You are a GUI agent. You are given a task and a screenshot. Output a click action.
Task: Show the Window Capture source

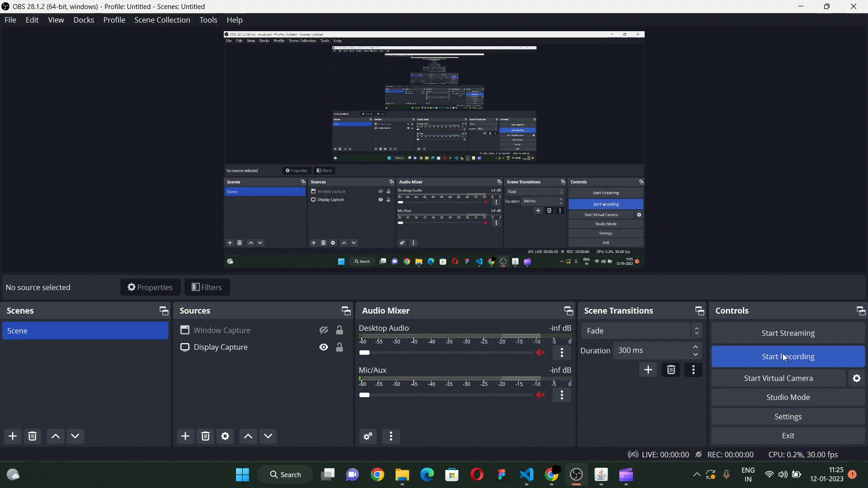pos(324,330)
